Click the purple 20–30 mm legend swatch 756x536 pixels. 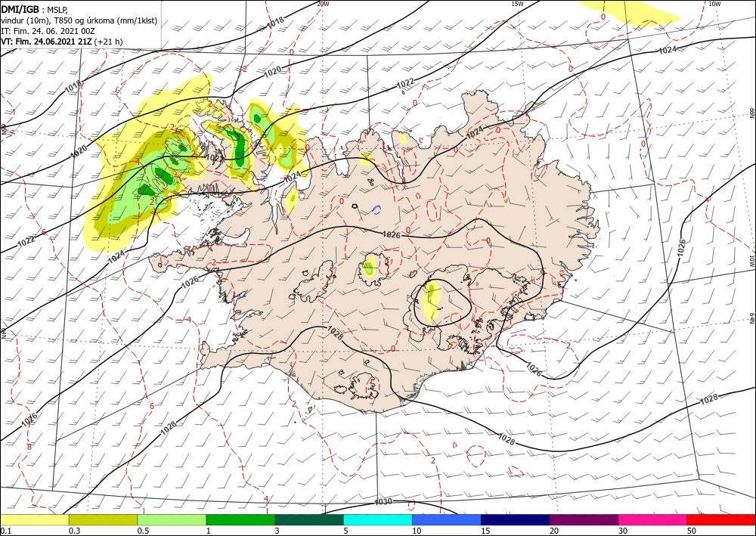[584, 519]
